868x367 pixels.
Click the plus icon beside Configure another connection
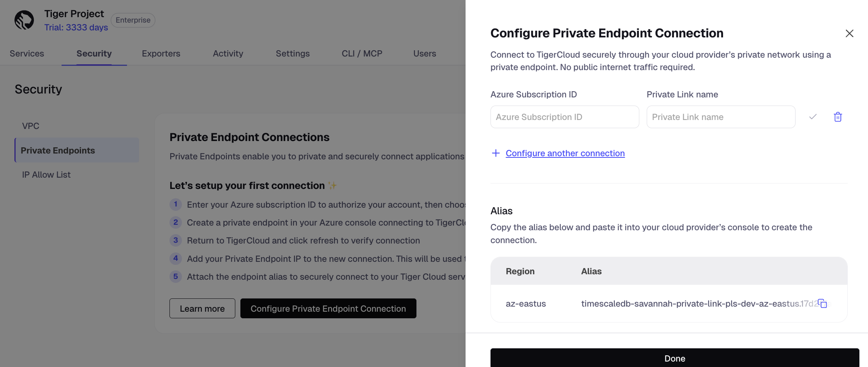click(x=495, y=153)
